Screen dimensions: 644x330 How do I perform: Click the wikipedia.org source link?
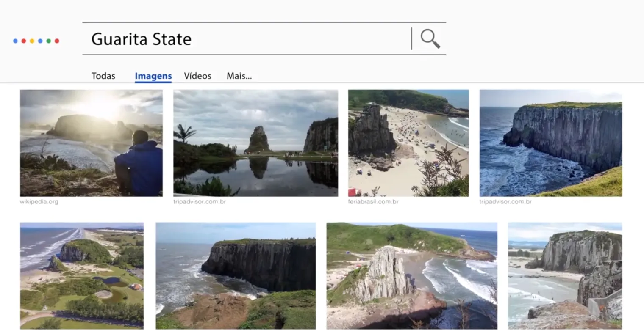pos(39,202)
